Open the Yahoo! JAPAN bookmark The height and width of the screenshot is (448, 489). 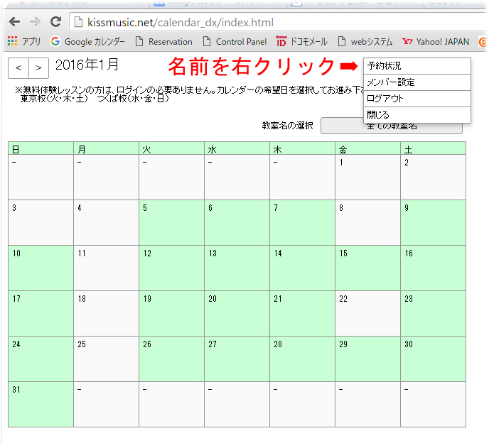click(x=436, y=41)
